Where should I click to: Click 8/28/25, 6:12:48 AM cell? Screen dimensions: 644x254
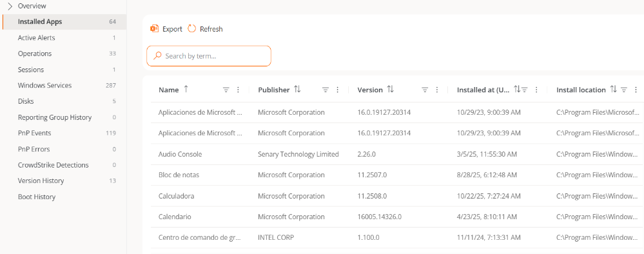(487, 175)
